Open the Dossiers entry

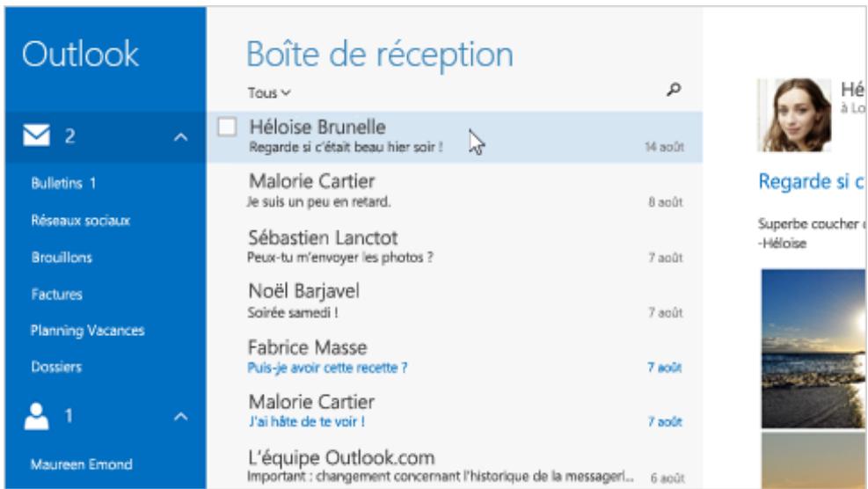[56, 367]
